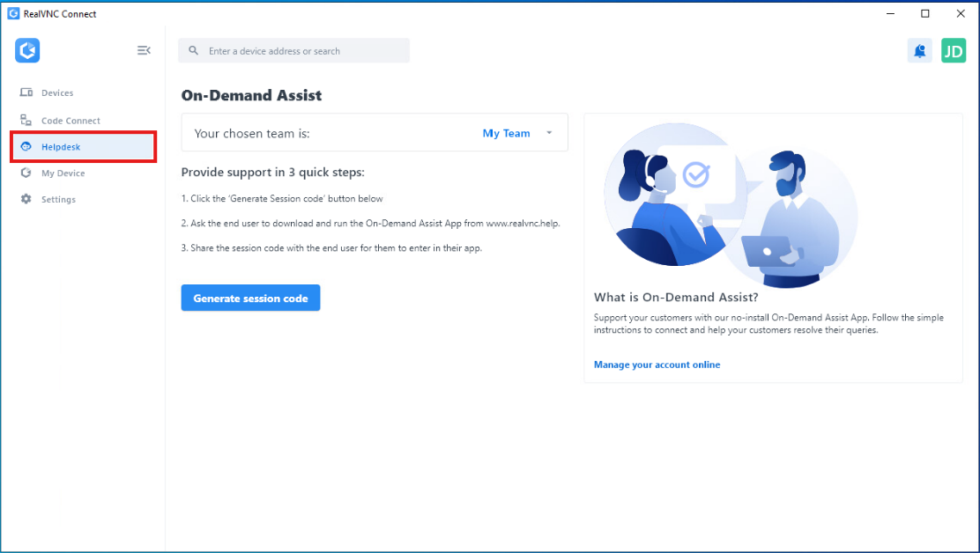Viewport: 980px width, 553px height.
Task: Click the Code Connect icon
Action: click(x=26, y=120)
